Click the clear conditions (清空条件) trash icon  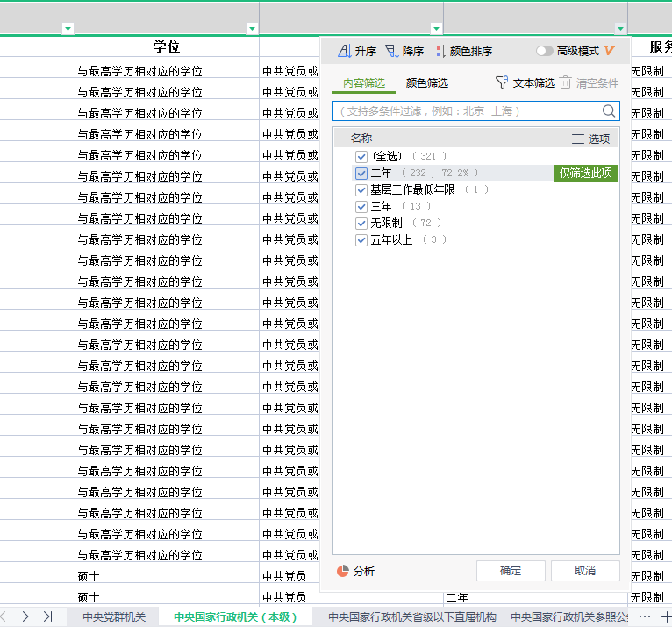point(566,82)
